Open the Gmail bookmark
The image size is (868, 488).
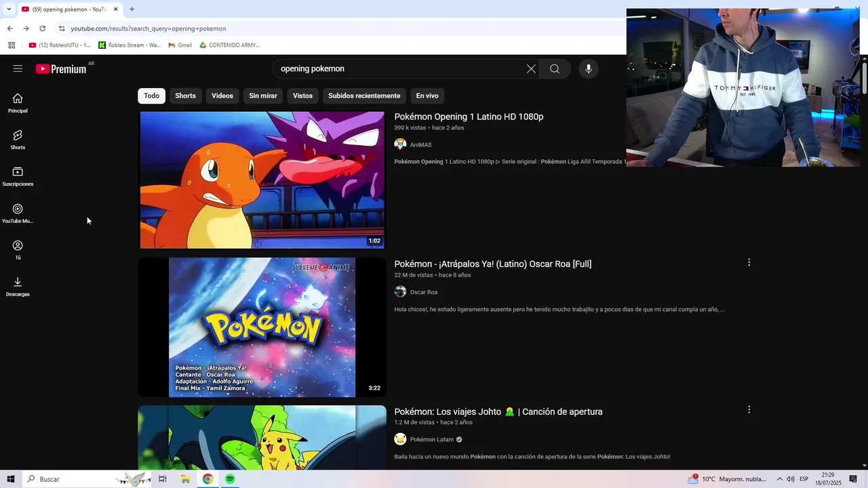pyautogui.click(x=180, y=45)
